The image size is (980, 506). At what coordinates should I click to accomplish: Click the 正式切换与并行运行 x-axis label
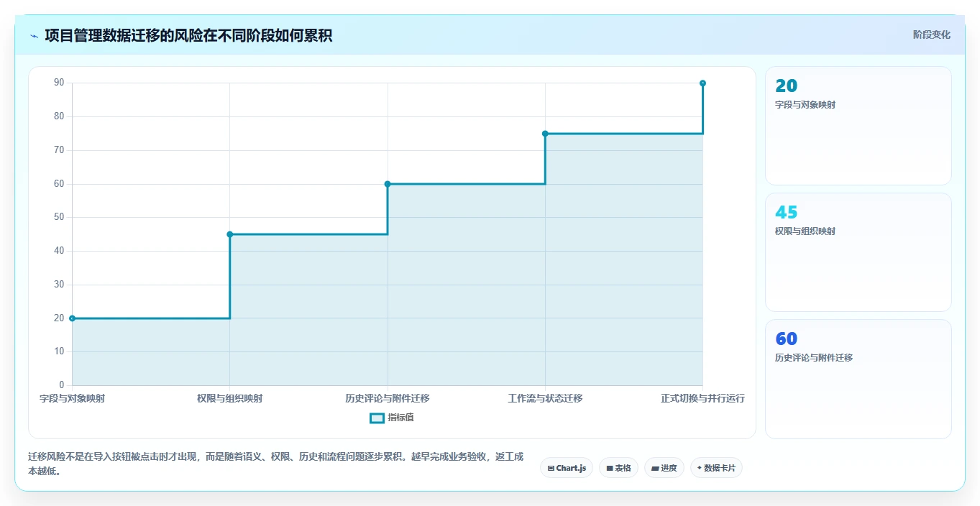[702, 398]
